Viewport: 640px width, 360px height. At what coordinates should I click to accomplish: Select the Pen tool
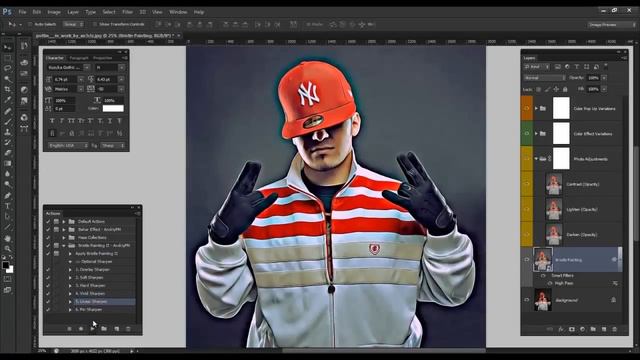tap(7, 196)
